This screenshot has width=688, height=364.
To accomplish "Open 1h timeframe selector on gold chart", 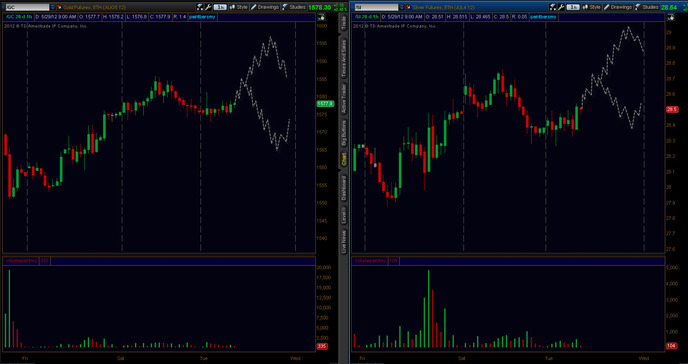I will click(220, 7).
